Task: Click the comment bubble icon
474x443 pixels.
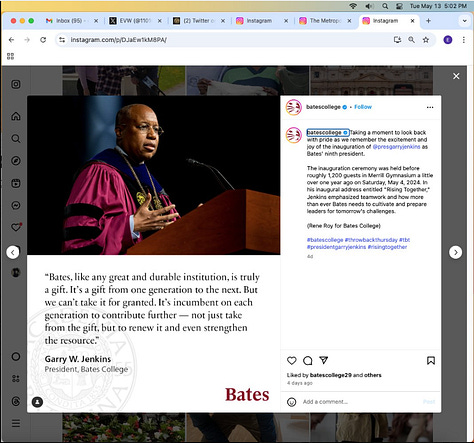Action: tap(308, 360)
